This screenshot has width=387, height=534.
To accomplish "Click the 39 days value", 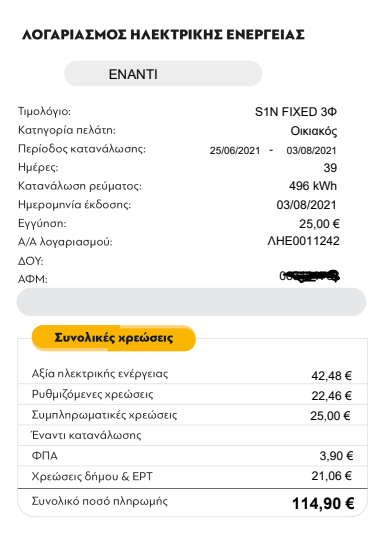I will [x=330, y=168].
